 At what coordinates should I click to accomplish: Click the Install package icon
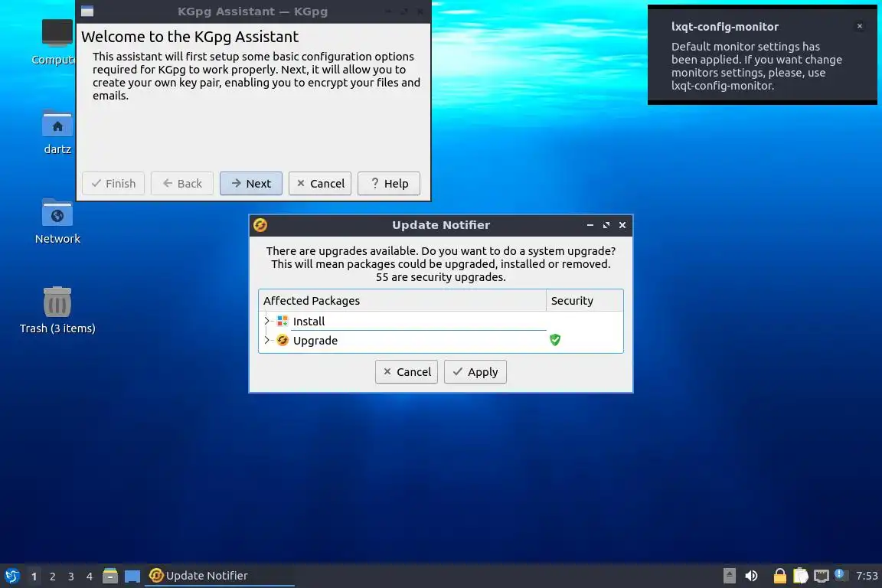(x=283, y=321)
